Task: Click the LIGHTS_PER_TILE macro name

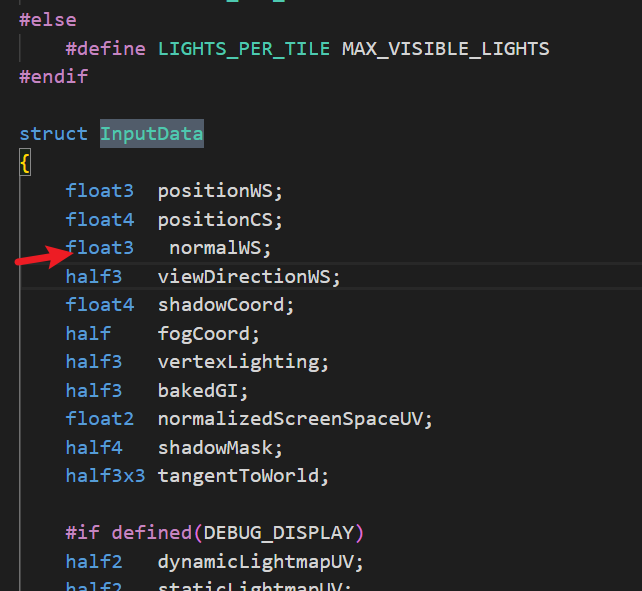Action: coord(243,48)
